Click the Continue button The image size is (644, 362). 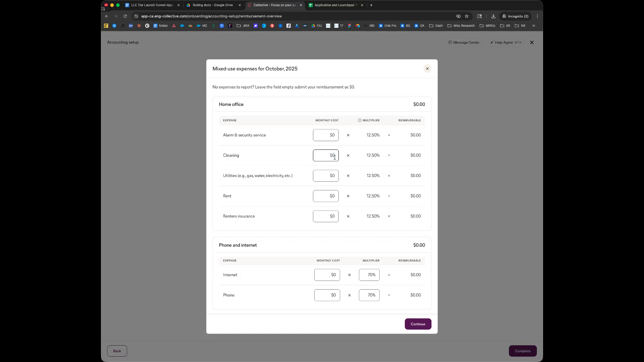(418, 324)
